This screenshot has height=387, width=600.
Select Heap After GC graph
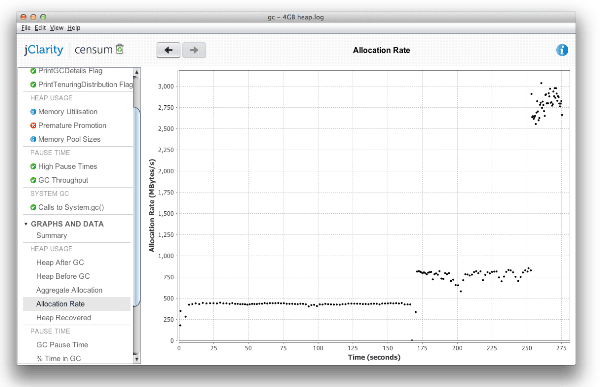(x=60, y=262)
